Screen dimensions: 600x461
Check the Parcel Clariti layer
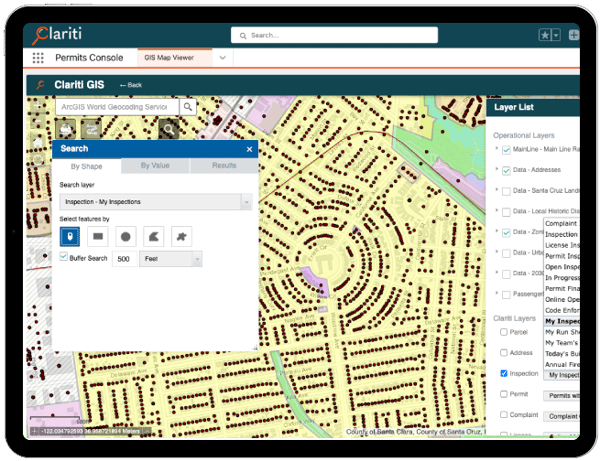[x=504, y=332]
